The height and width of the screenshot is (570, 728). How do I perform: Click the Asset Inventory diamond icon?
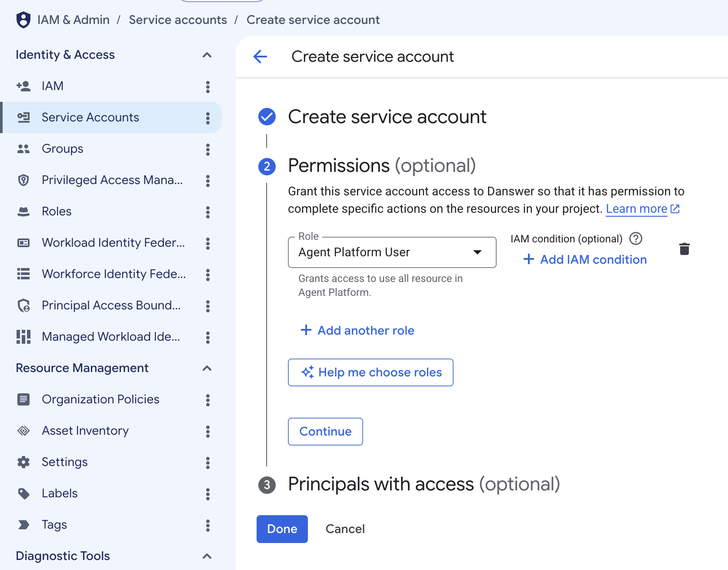(x=23, y=431)
